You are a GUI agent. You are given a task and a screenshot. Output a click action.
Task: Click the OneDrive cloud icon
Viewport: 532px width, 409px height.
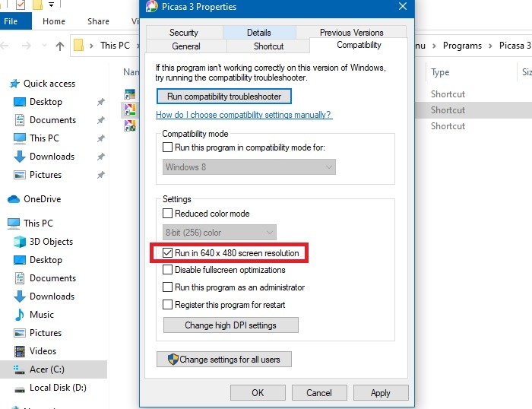click(14, 199)
